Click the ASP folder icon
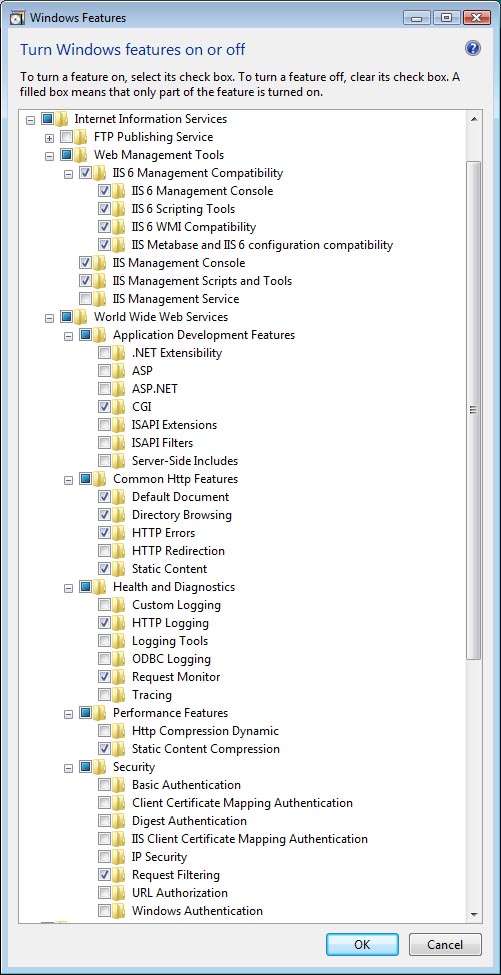Screen dimensions: 501x975 tap(119, 371)
